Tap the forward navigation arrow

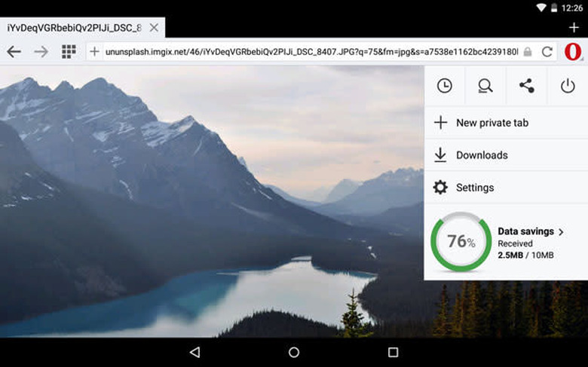click(41, 52)
